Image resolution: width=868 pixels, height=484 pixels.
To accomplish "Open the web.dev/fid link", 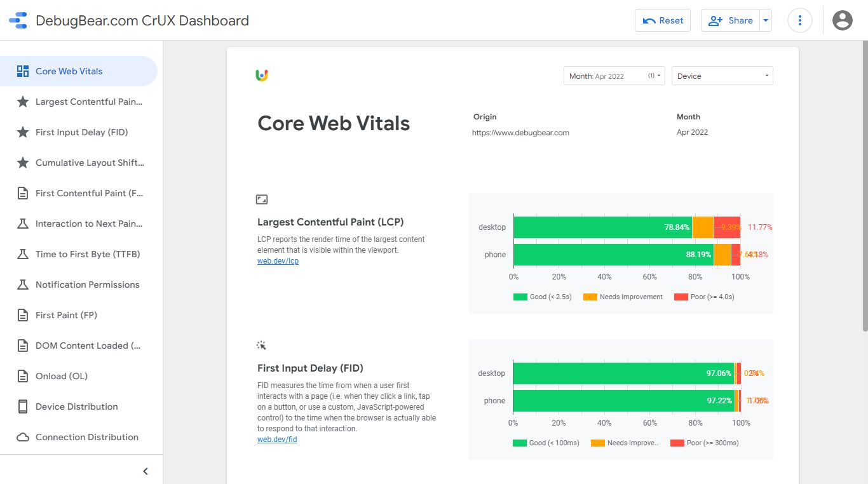I will [277, 440].
